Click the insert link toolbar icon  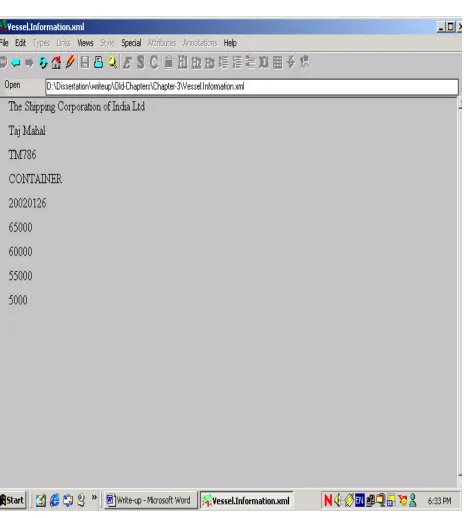(x=264, y=62)
